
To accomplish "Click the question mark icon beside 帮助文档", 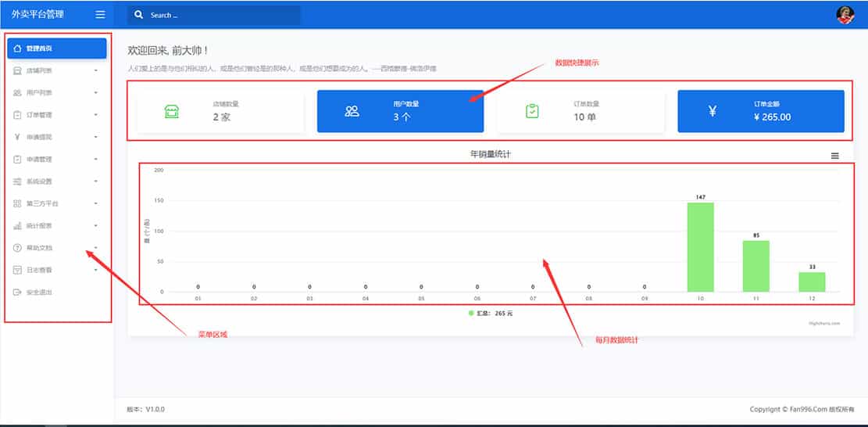I will [18, 248].
